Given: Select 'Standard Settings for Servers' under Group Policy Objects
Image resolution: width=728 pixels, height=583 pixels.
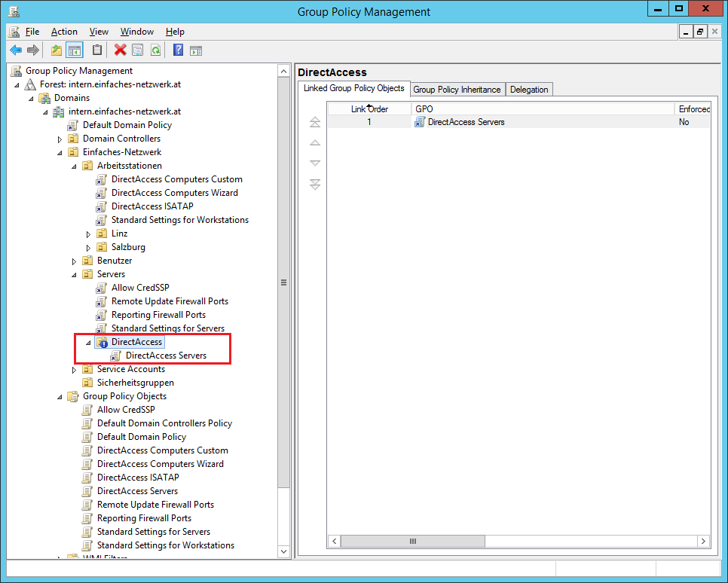Looking at the screenshot, I should (153, 532).
